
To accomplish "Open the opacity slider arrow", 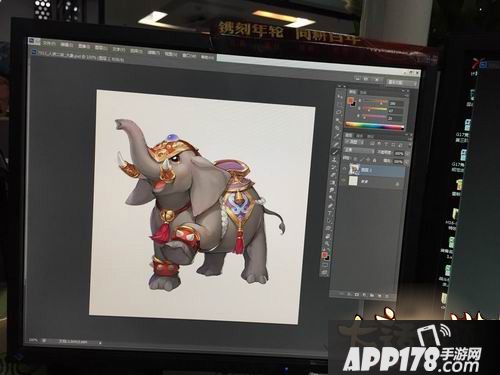I will (407, 154).
